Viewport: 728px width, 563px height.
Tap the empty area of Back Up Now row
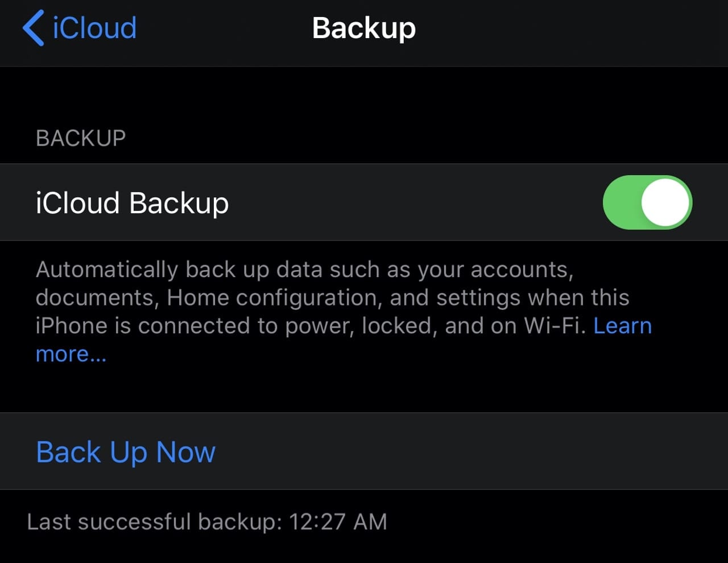pyautogui.click(x=455, y=452)
